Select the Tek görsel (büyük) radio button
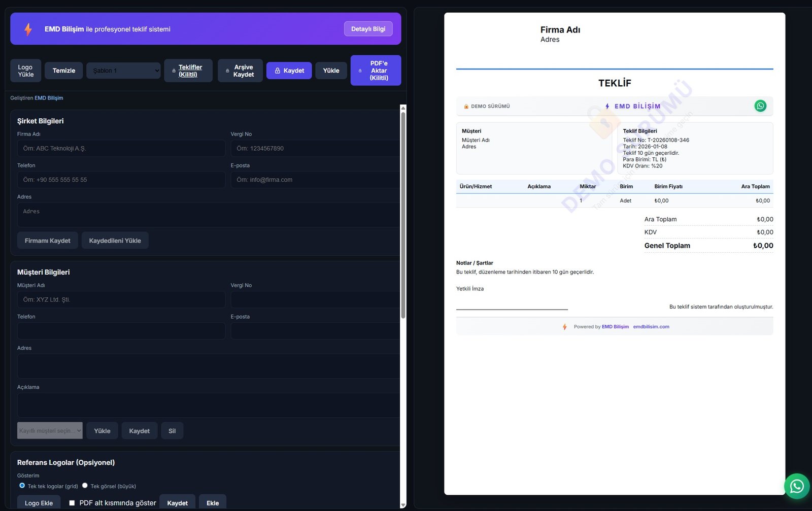 coord(85,486)
